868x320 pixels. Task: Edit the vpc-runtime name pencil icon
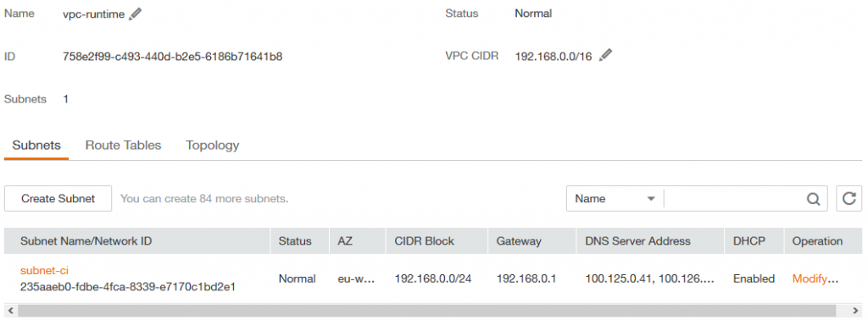135,14
